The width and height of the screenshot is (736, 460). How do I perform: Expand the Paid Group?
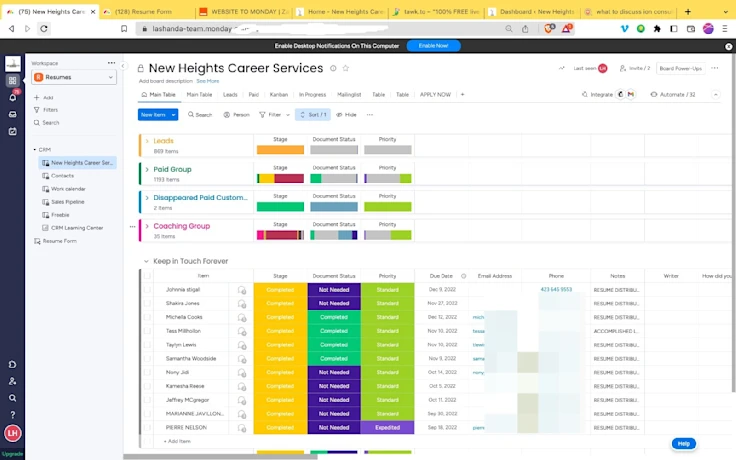(x=147, y=169)
